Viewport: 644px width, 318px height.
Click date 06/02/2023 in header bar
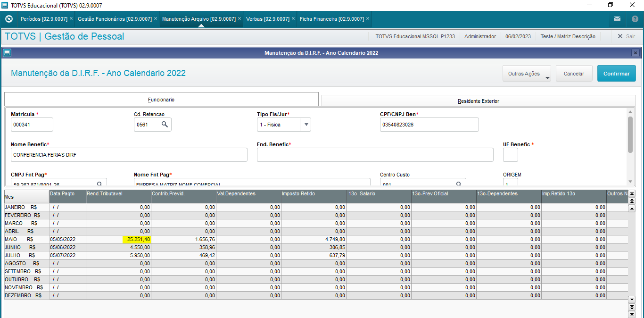pyautogui.click(x=518, y=36)
